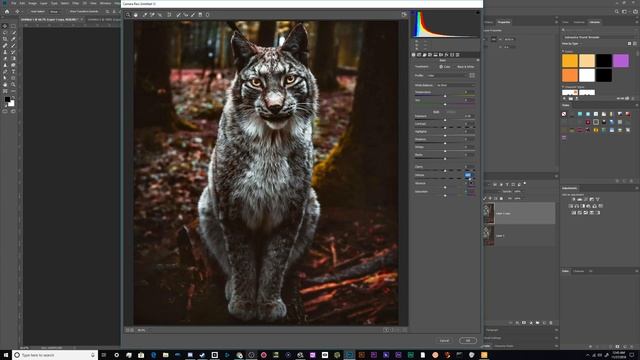640x360 pixels.
Task: Click the Cancel button in Camera Raw
Action: [444, 340]
